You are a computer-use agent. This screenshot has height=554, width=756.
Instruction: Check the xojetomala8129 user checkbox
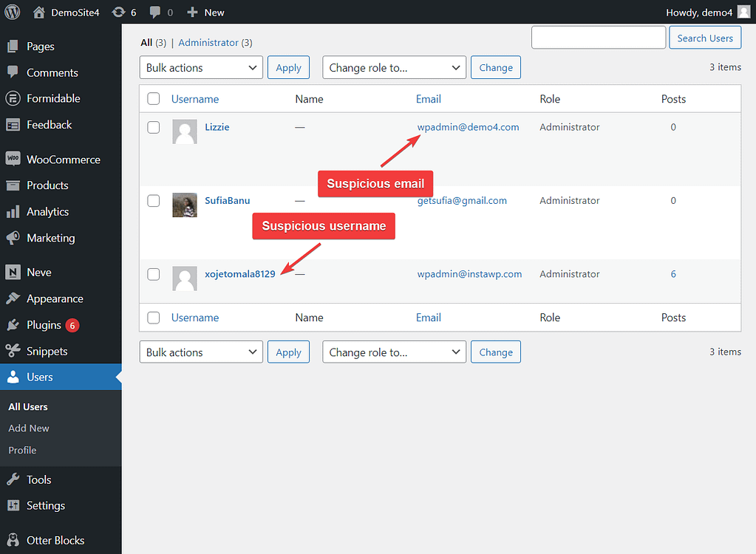pyautogui.click(x=153, y=273)
